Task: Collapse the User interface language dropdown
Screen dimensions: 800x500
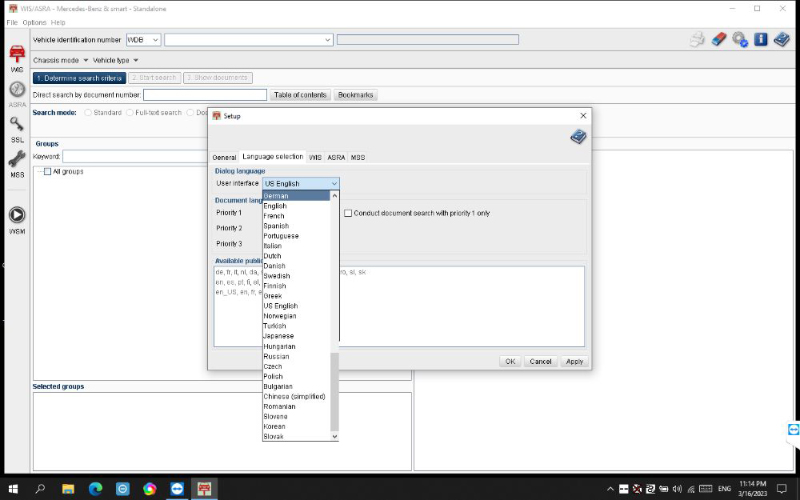Action: pyautogui.click(x=334, y=184)
